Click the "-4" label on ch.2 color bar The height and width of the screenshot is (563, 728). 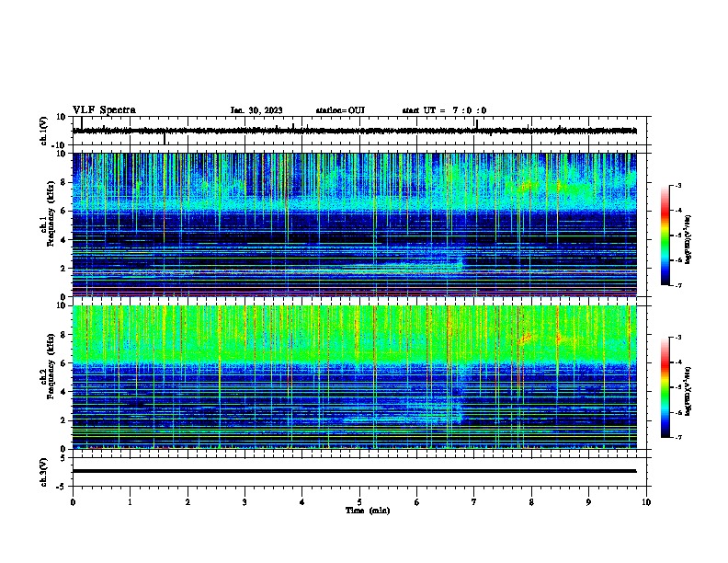click(678, 362)
